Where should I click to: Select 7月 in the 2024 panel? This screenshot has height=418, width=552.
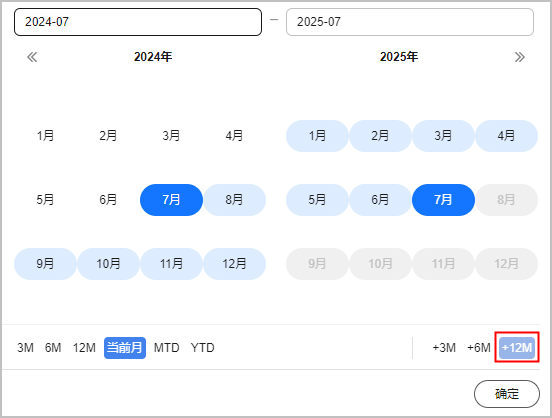(x=171, y=200)
